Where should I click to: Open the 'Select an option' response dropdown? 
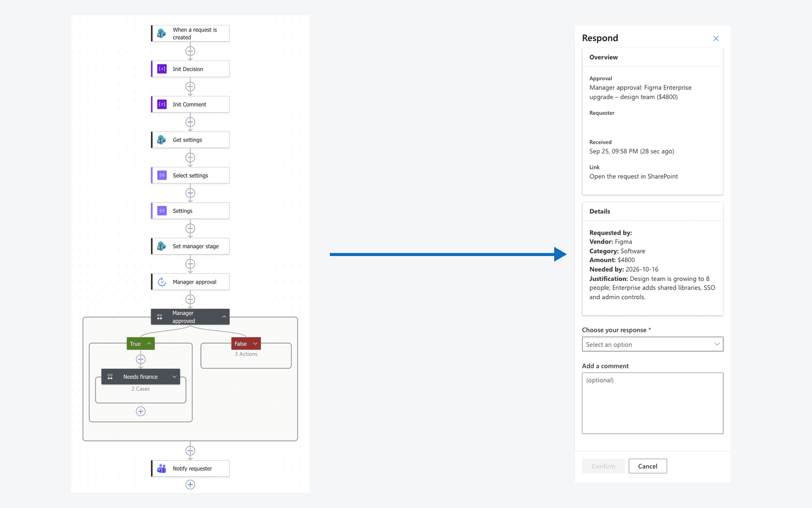(653, 344)
